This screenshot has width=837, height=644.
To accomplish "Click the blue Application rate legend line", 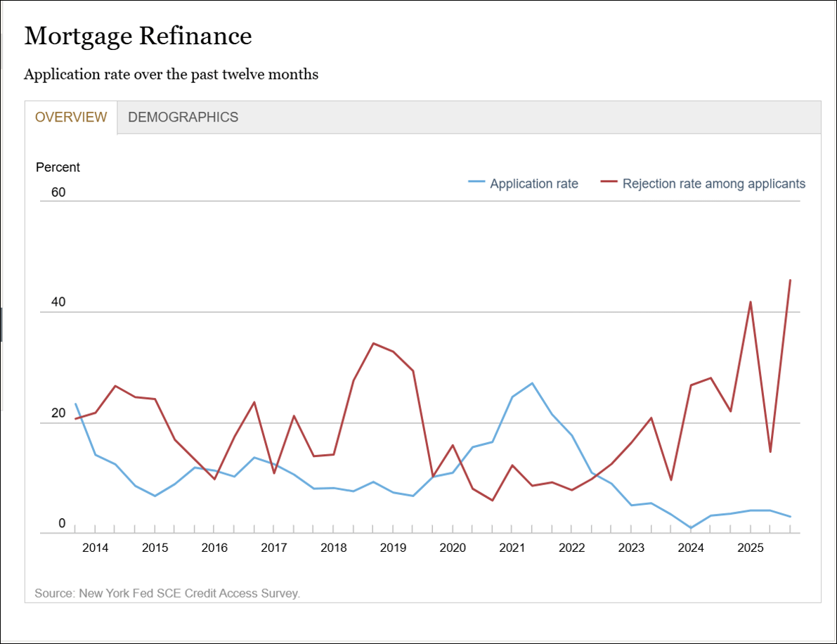I will 476,183.
